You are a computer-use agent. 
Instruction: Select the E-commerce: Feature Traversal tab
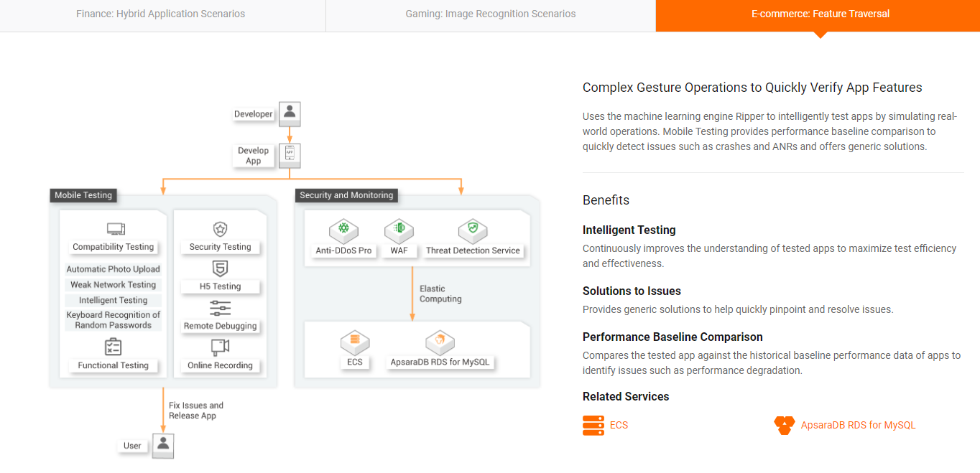(x=818, y=15)
